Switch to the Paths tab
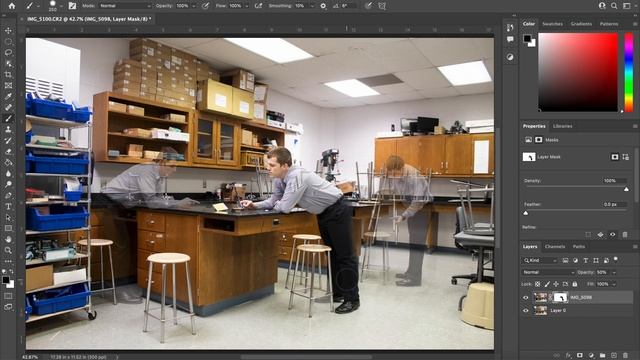The height and width of the screenshot is (360, 640). pyautogui.click(x=579, y=247)
